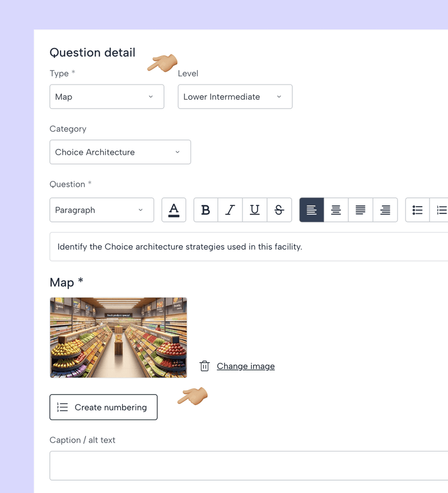Click the Change image link

245,366
